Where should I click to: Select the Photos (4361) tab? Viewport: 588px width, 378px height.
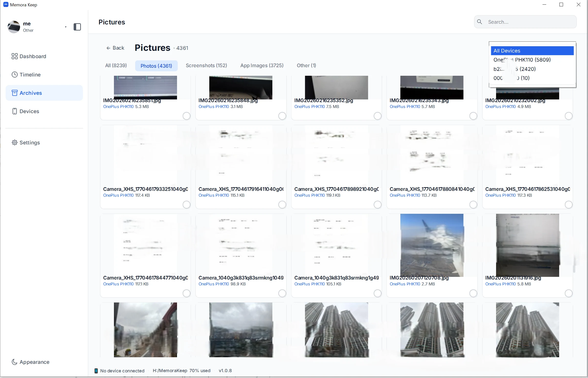(x=156, y=66)
